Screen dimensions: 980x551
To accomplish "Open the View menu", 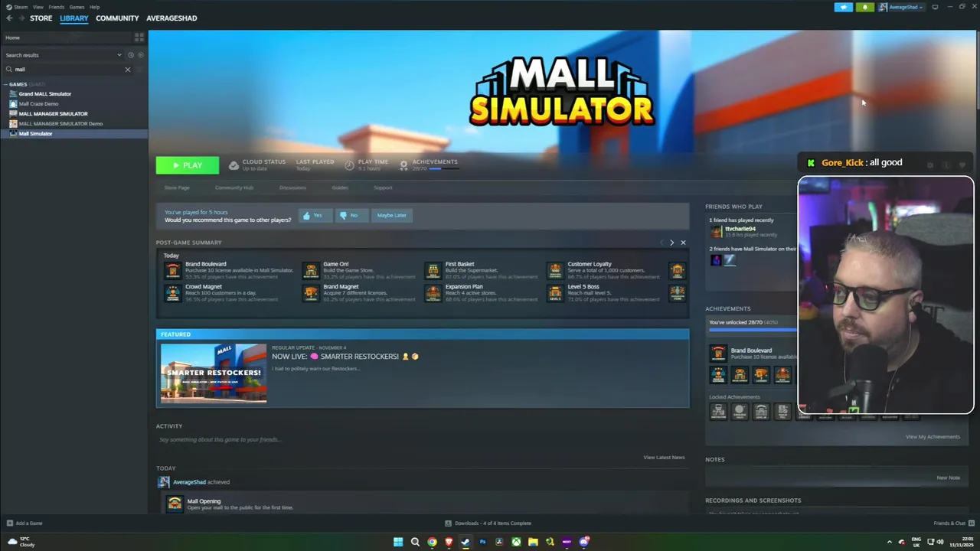I will click(x=38, y=7).
